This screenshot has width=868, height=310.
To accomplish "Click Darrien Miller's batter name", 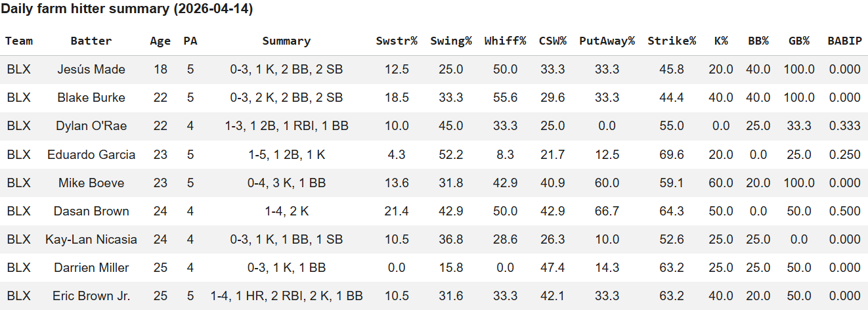I will point(91,268).
